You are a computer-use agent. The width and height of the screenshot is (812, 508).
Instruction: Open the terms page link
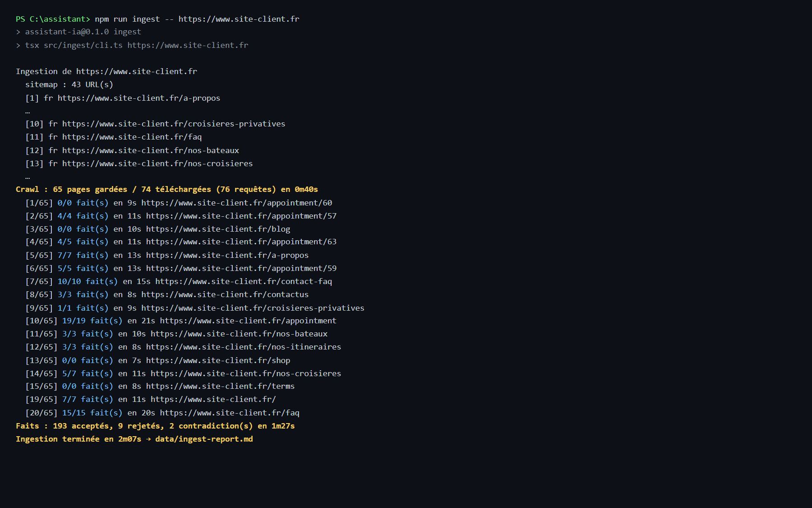click(x=220, y=386)
